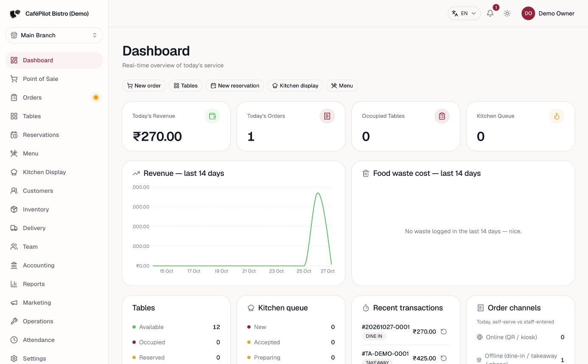Click the Recent transactions timer icon
This screenshot has height=364, width=588.
pyautogui.click(x=366, y=308)
